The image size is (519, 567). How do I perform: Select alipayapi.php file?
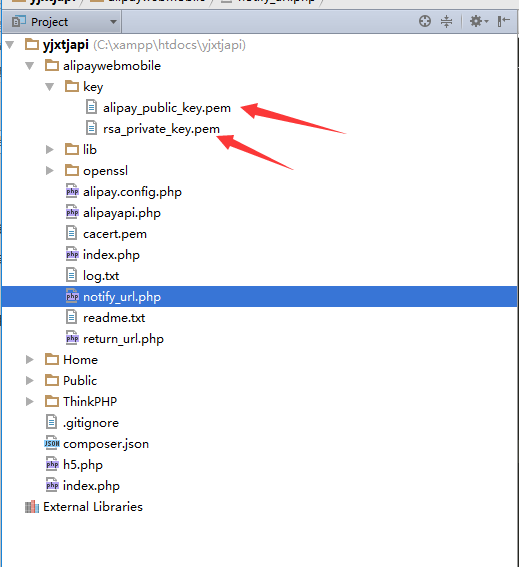122,213
